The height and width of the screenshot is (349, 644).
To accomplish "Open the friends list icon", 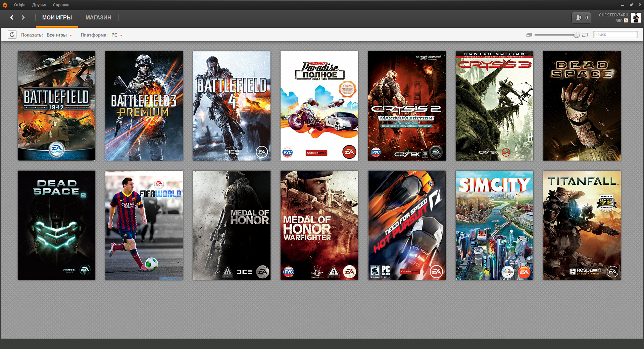I will click(581, 18).
